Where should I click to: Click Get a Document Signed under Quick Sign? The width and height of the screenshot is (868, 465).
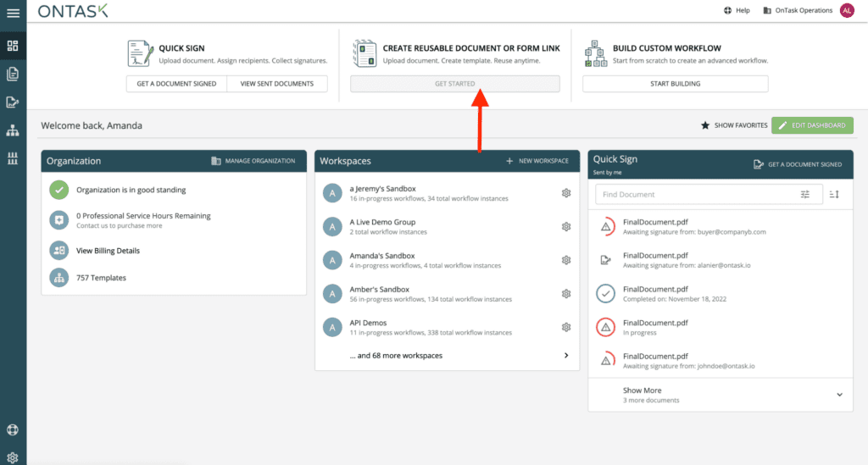click(176, 84)
